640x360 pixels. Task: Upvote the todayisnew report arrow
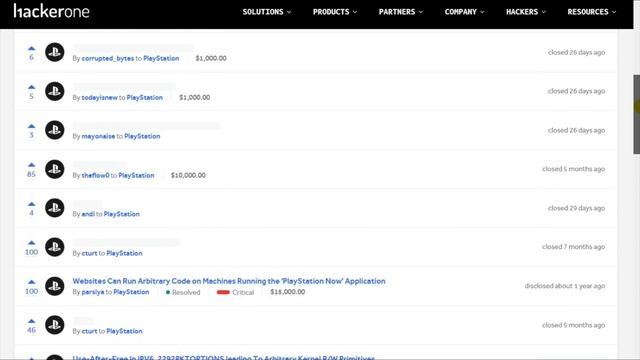pyautogui.click(x=31, y=87)
